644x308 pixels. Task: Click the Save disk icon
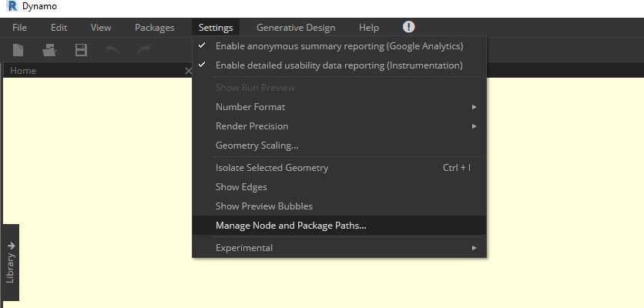click(81, 51)
